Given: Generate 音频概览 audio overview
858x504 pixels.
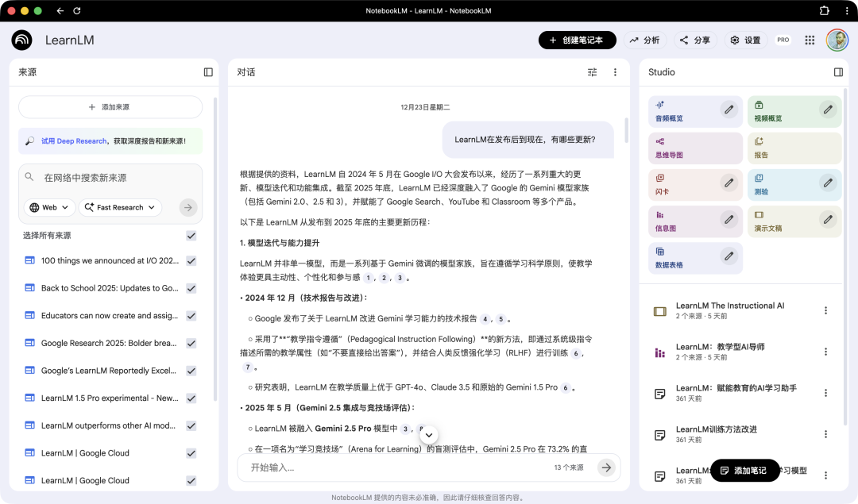Looking at the screenshot, I should point(695,111).
